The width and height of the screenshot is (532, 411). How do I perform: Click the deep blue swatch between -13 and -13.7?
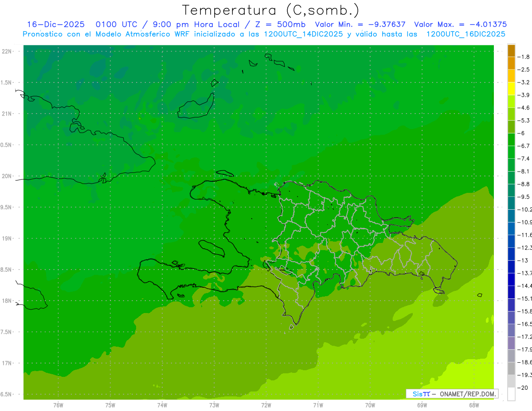[x=511, y=267]
